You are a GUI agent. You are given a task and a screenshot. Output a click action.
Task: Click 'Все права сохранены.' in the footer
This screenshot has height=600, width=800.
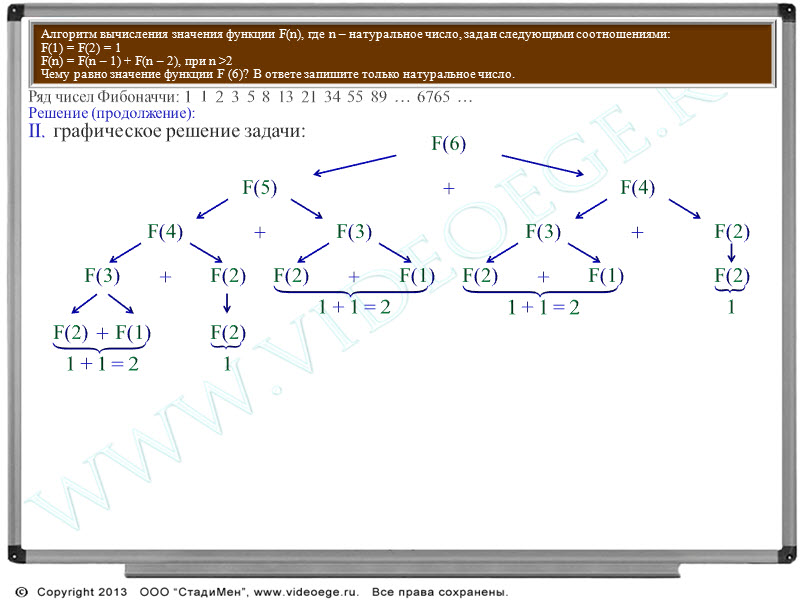click(440, 592)
